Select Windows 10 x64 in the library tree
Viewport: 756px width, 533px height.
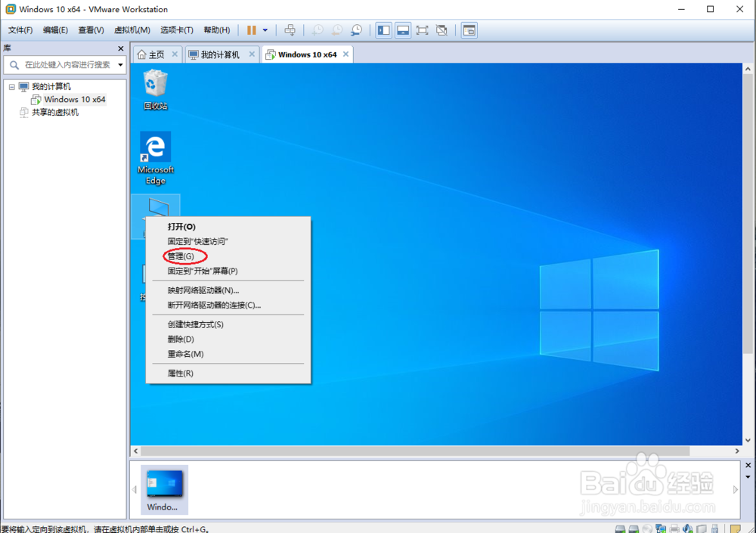click(x=75, y=99)
